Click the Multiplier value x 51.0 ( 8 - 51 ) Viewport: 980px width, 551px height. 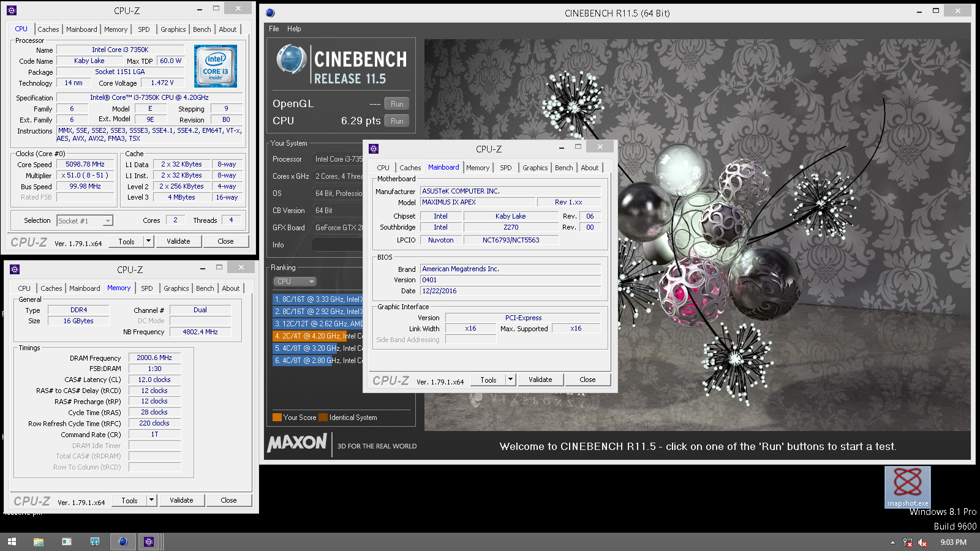tap(85, 175)
